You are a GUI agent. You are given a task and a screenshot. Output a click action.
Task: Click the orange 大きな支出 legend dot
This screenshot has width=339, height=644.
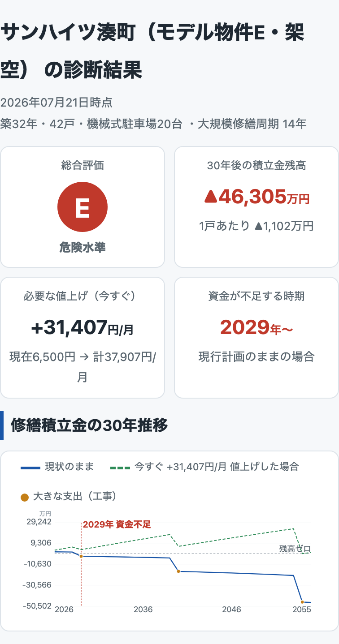tap(25, 497)
